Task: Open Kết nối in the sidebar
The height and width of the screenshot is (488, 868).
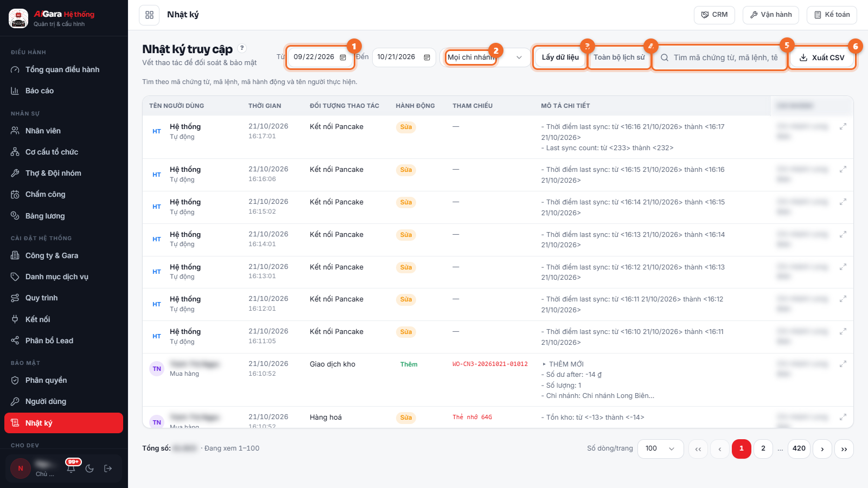Action: 64,319
